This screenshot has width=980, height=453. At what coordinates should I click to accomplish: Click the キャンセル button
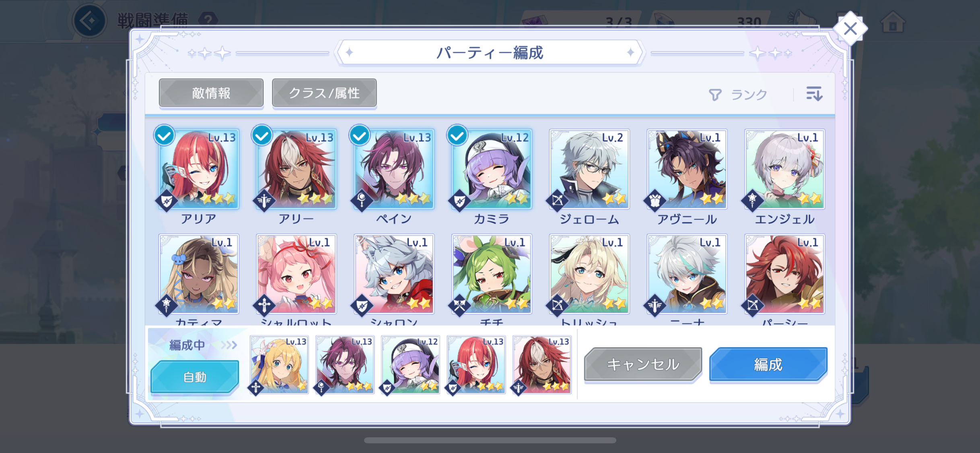click(x=643, y=364)
